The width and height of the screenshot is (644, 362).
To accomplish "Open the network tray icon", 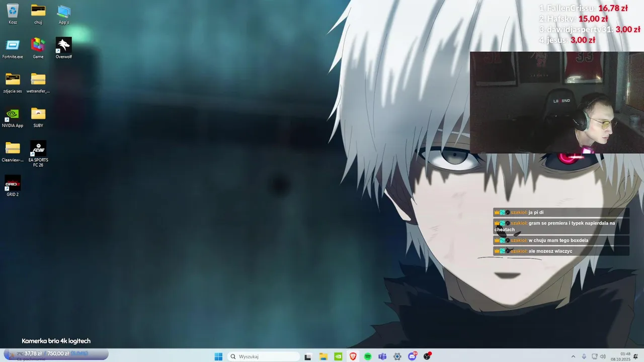I will (x=595, y=356).
